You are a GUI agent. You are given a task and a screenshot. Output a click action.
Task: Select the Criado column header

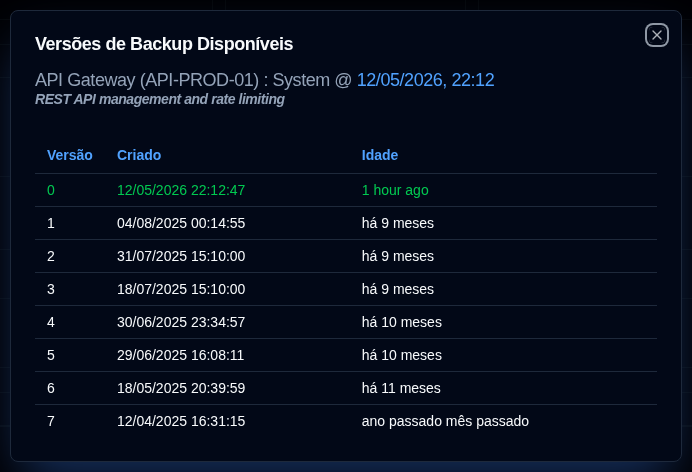[139, 155]
